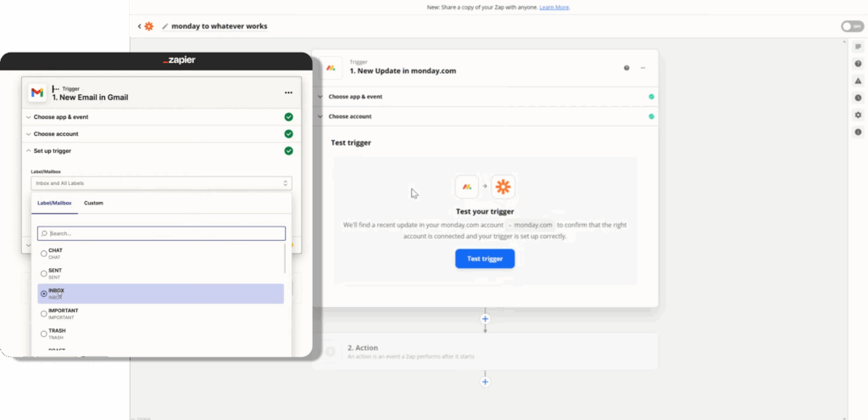
Task: Click the teal status dot on monday.com Choose account row
Action: [651, 116]
